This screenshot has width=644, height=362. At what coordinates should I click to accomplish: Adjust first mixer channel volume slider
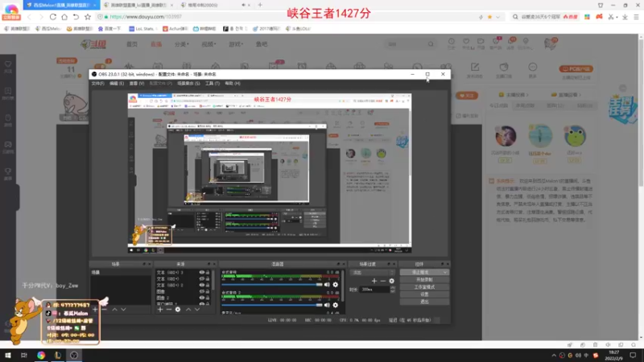[272, 285]
